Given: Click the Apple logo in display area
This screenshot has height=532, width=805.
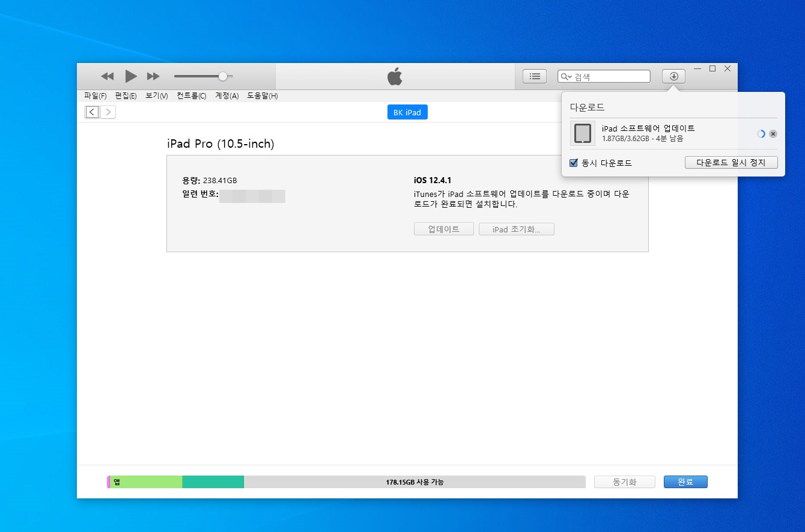Looking at the screenshot, I should pyautogui.click(x=395, y=76).
